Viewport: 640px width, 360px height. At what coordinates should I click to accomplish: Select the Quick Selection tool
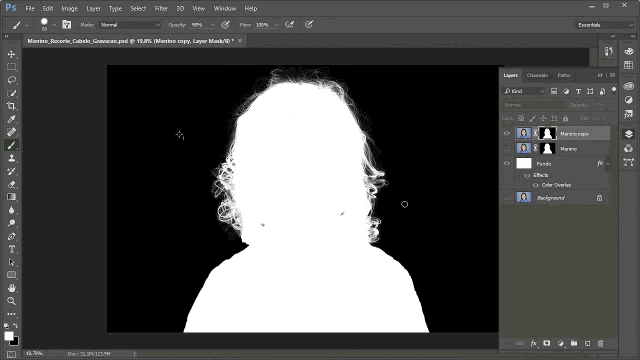(x=11, y=93)
